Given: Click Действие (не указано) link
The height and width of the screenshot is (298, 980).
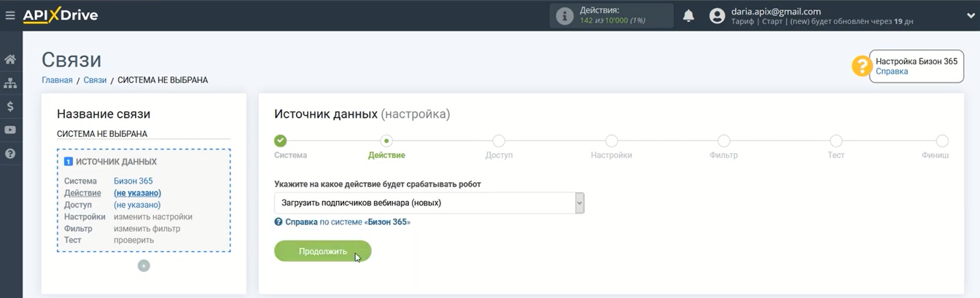Looking at the screenshot, I should [137, 193].
